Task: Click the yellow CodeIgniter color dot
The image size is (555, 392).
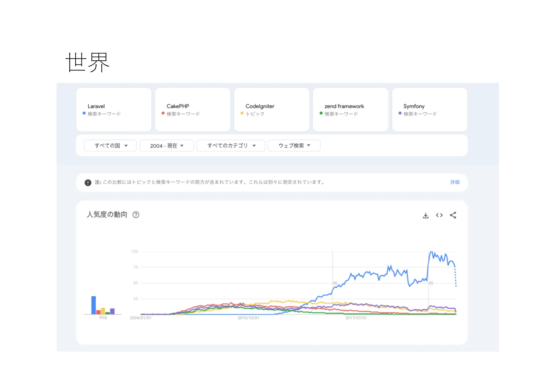Action: pos(242,113)
